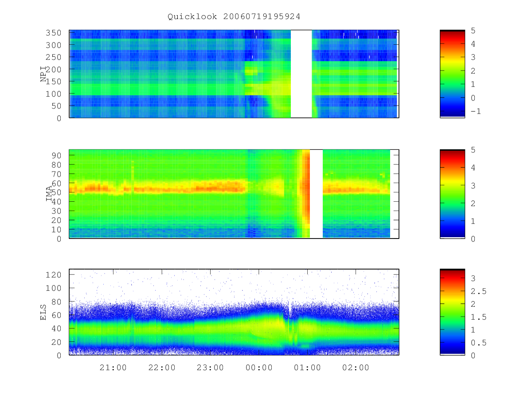Click the IMA axis label
Image resolution: width=532 pixels, height=399 pixels.
click(50, 194)
